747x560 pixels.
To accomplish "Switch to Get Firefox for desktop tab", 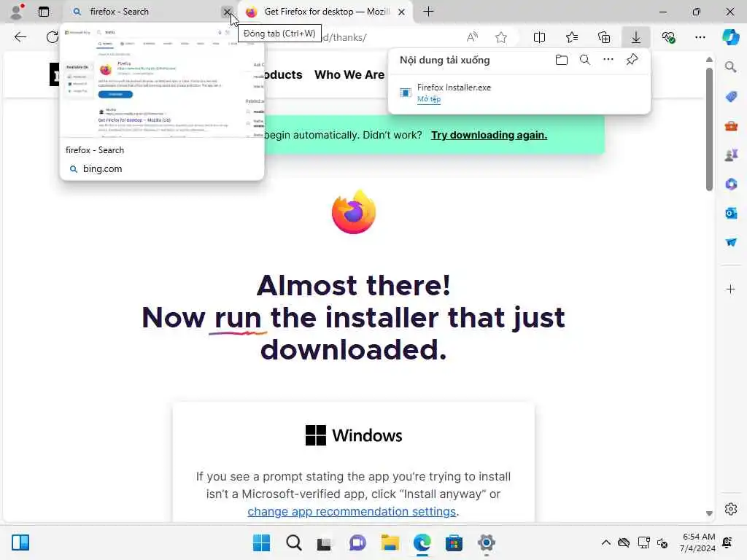I will [x=325, y=12].
